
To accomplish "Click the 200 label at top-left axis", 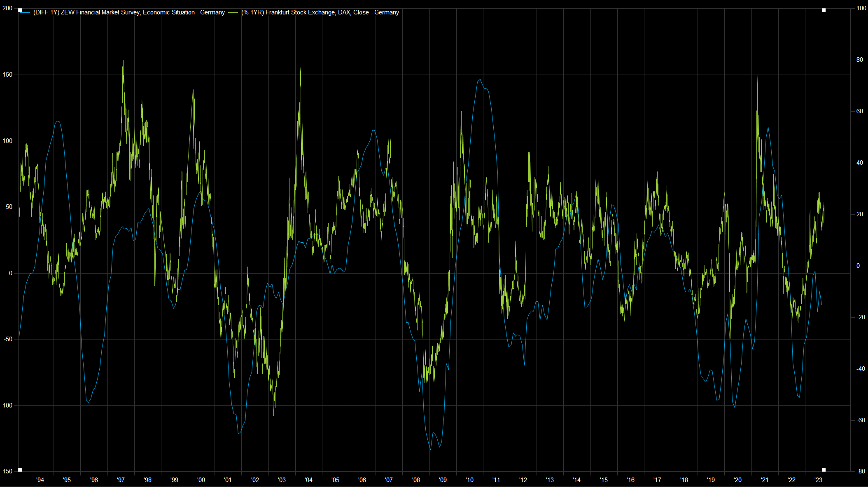I will coord(7,8).
